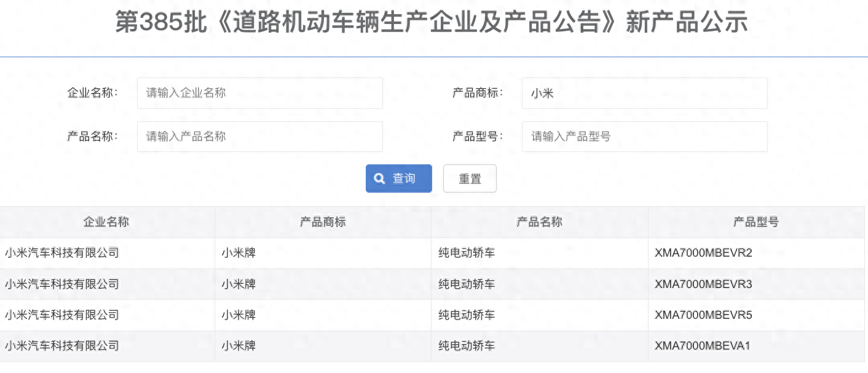The height and width of the screenshot is (373, 868).
Task: Click the 产品型号： form label
Action: coord(478,137)
